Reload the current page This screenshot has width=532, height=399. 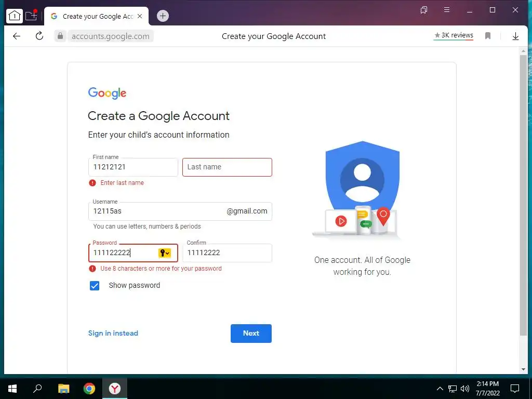point(39,36)
